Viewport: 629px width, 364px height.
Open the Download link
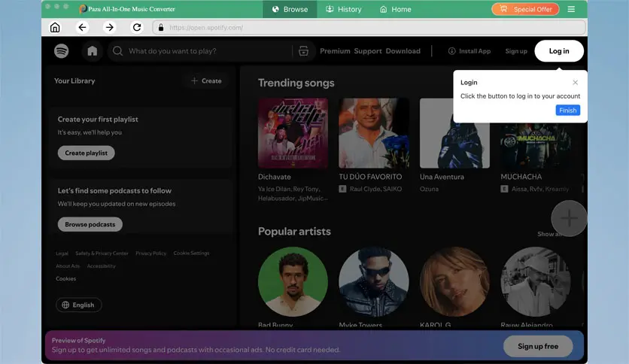point(403,51)
